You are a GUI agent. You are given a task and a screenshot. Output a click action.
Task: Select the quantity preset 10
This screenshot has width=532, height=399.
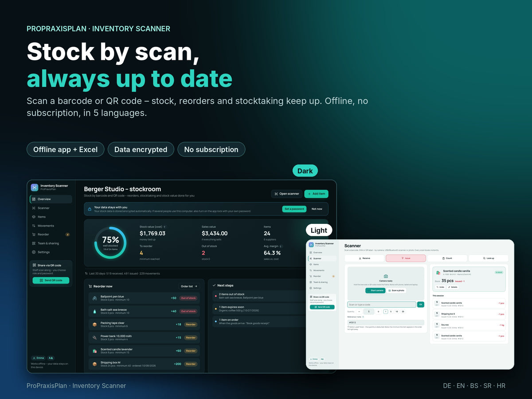click(x=397, y=312)
